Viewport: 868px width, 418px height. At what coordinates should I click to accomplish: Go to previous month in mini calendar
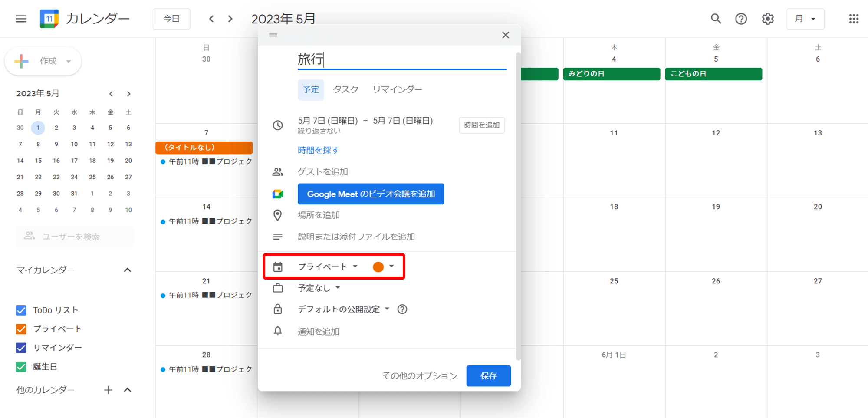111,94
